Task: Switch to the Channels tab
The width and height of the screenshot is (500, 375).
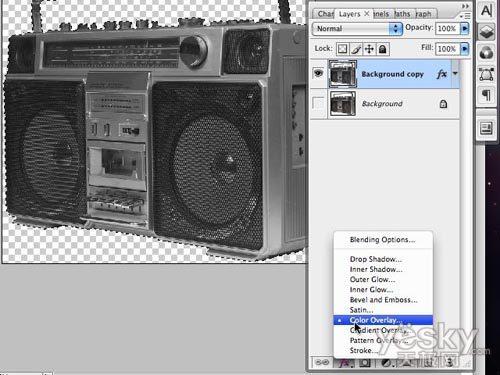Action: pyautogui.click(x=381, y=14)
